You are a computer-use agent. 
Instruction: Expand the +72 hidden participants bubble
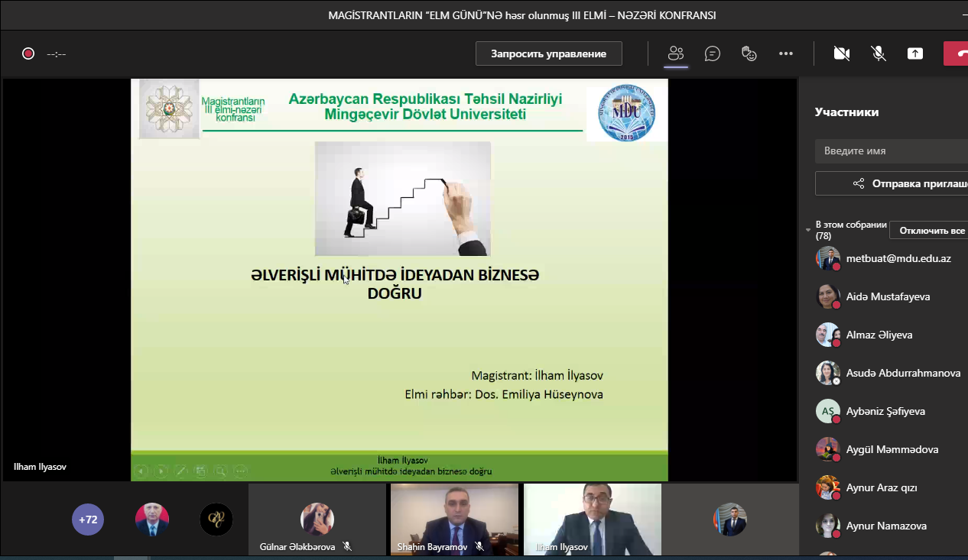(88, 520)
